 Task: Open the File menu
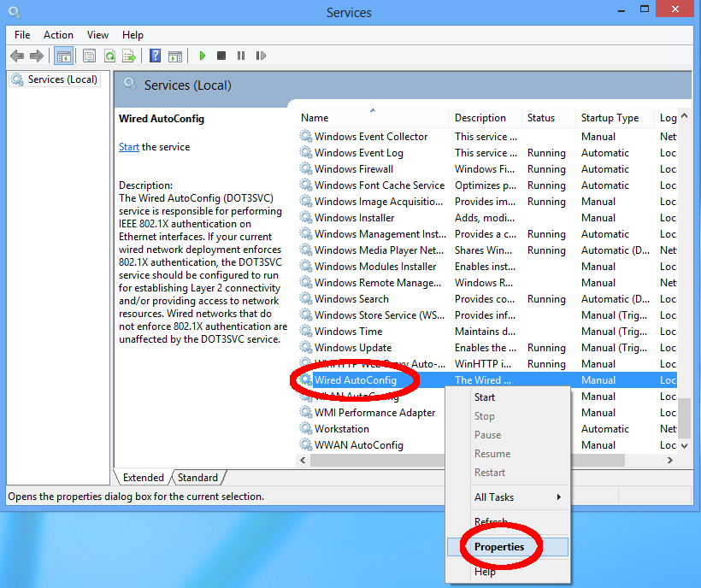pyautogui.click(x=22, y=35)
